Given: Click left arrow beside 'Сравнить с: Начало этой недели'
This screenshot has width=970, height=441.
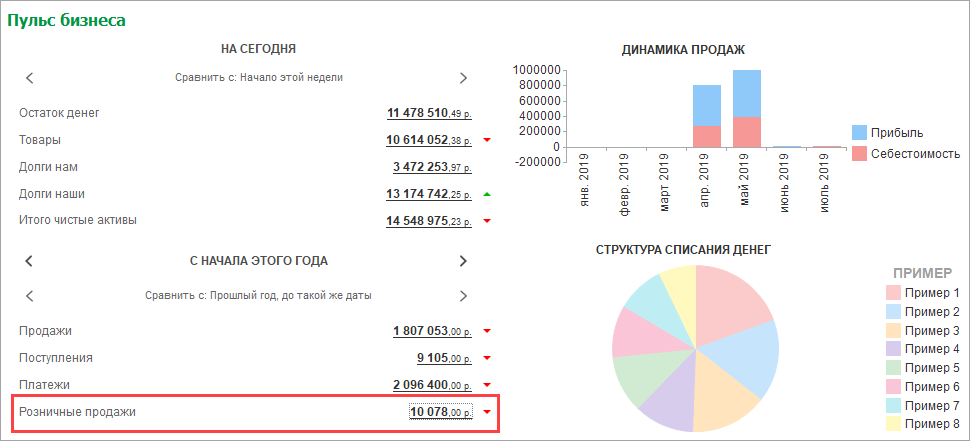Looking at the screenshot, I should pos(30,78).
